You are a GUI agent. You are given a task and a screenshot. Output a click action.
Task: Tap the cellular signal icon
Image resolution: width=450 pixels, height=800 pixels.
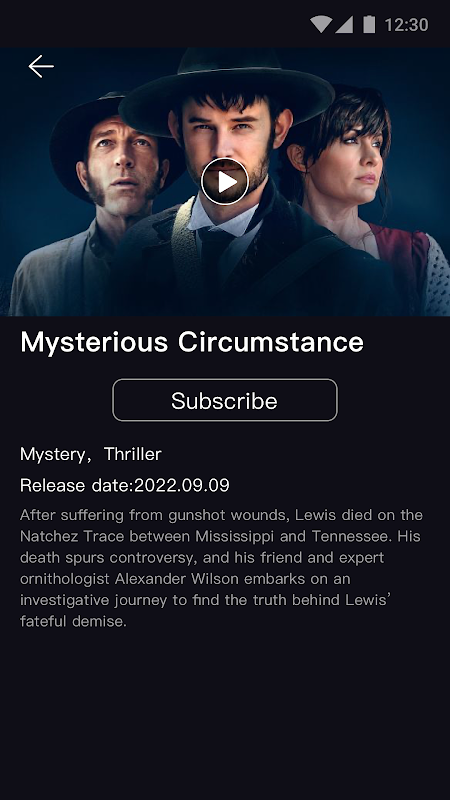[x=344, y=24]
